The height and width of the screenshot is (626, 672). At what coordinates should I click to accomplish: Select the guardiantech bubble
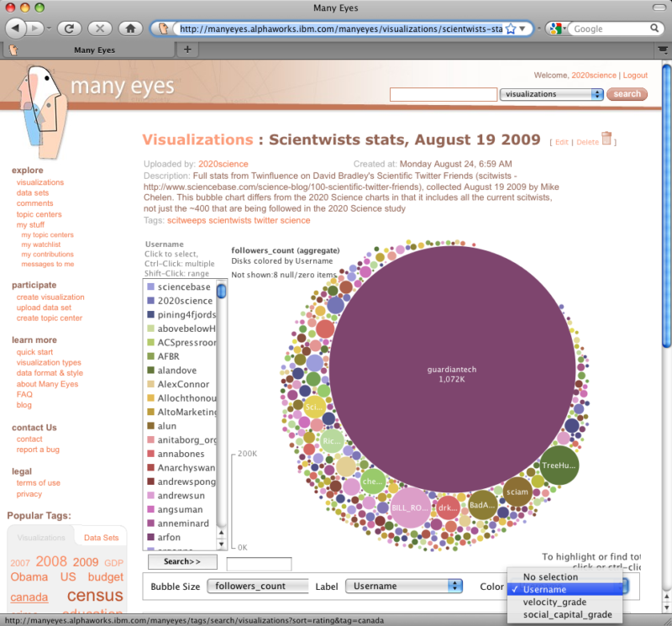coord(452,369)
